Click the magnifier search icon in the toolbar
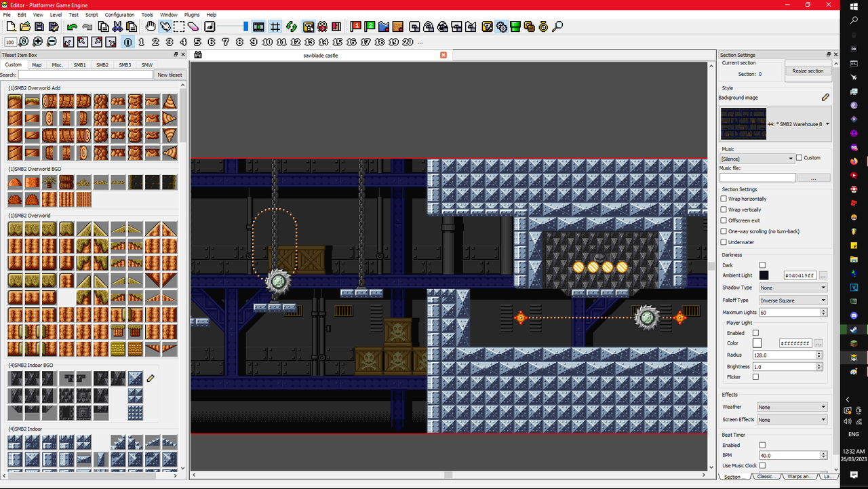Screen dimensions: 868x489 [x=556, y=26]
